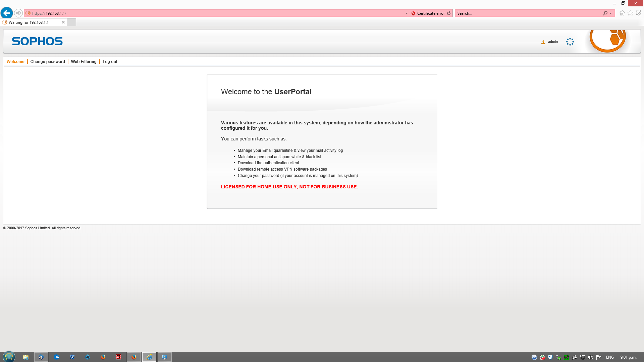Open the Favorites star icon
The width and height of the screenshot is (644, 362).
[630, 13]
